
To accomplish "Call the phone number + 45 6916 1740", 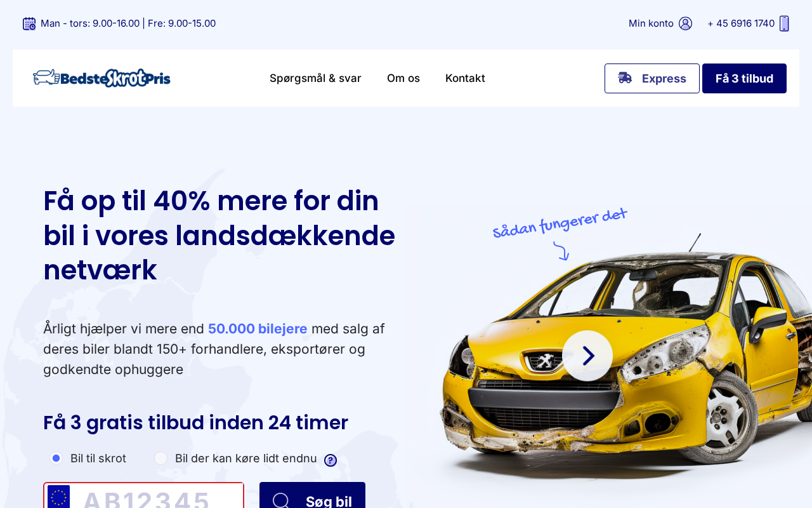I will [x=741, y=23].
